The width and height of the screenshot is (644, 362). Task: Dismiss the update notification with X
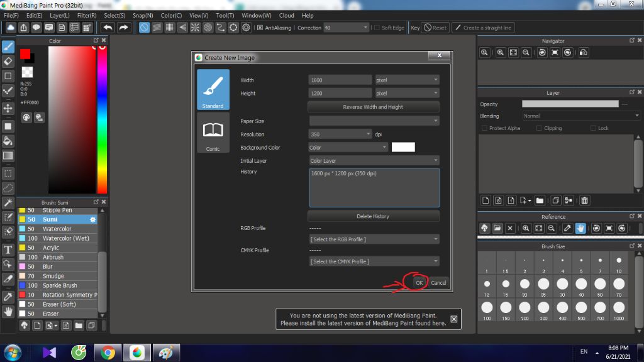coord(454,319)
